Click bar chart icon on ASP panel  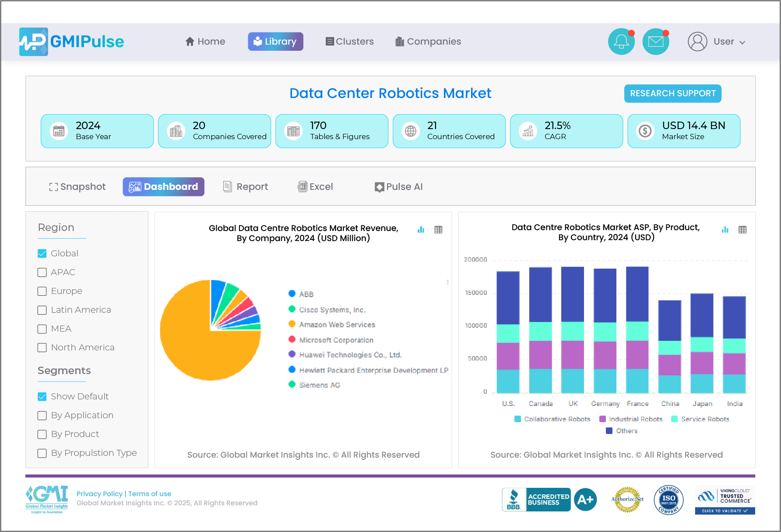[725, 230]
